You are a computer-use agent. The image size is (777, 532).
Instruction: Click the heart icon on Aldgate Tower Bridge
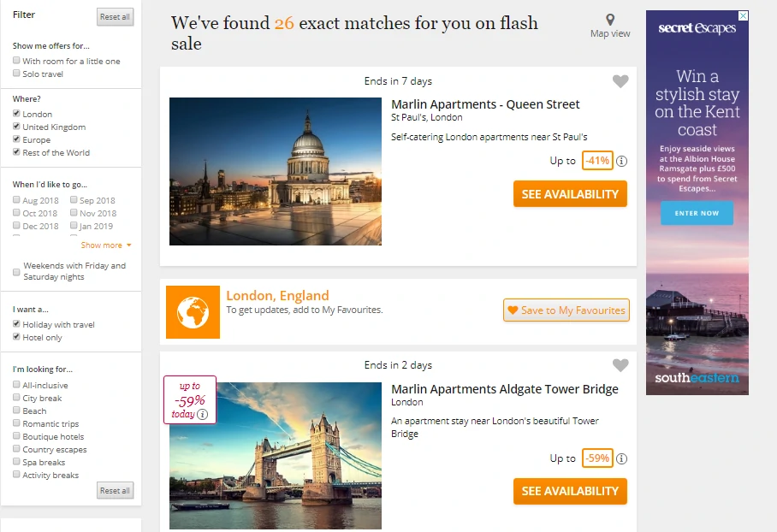620,365
